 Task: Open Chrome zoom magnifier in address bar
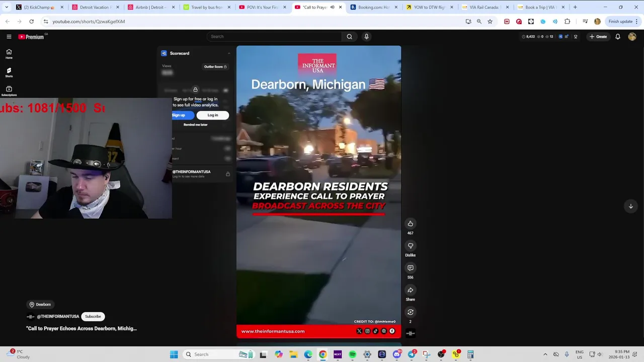pyautogui.click(x=478, y=22)
